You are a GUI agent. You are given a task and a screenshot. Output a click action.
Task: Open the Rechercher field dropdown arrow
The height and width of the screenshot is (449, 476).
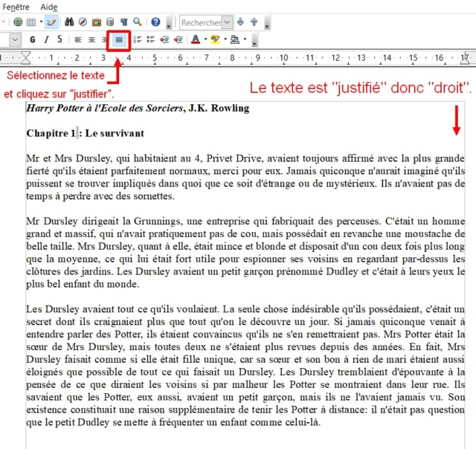227,22
